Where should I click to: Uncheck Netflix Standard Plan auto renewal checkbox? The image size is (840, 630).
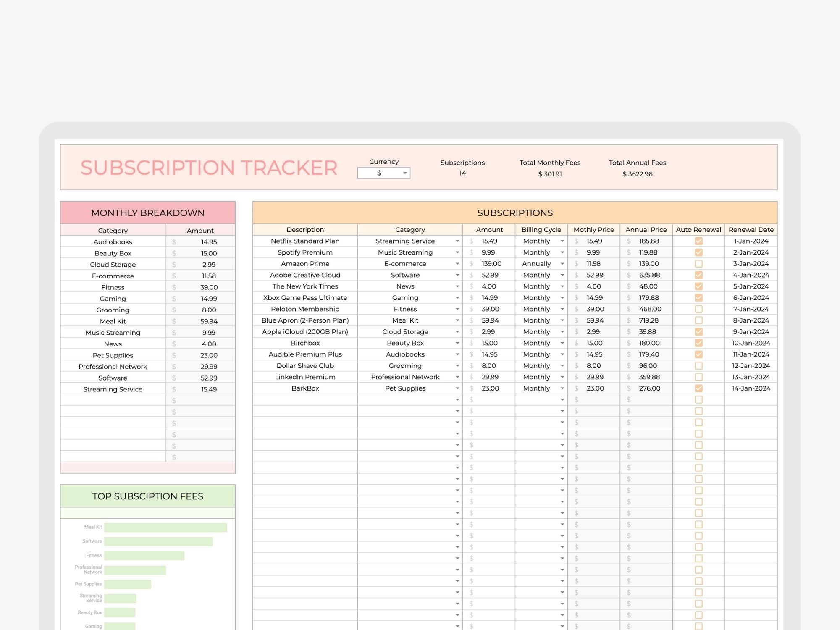pyautogui.click(x=698, y=241)
